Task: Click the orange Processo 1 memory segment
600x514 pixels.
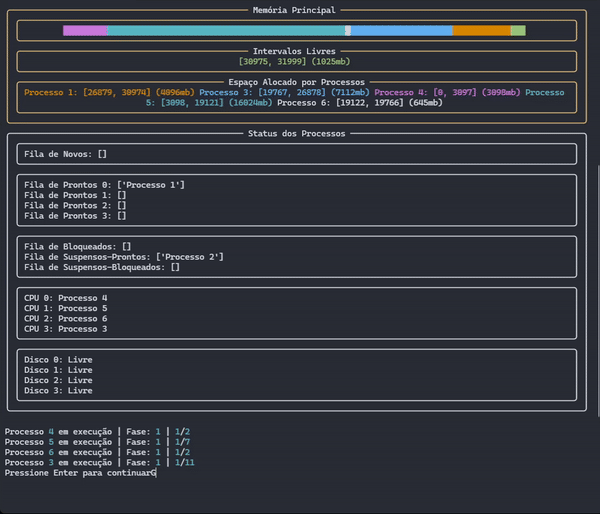Action: tap(482, 31)
